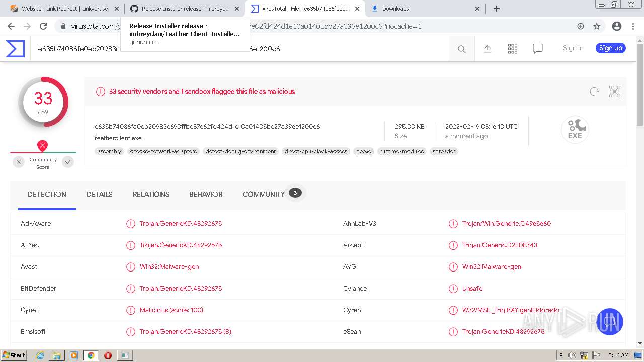644x362 pixels.
Task: Click the 295.00 KB size value
Action: click(410, 126)
